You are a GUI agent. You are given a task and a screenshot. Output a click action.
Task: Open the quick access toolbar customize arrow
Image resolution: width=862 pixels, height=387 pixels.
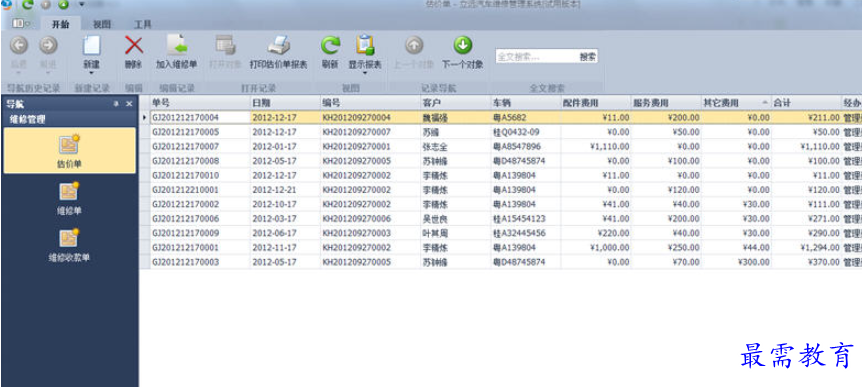tap(81, 5)
